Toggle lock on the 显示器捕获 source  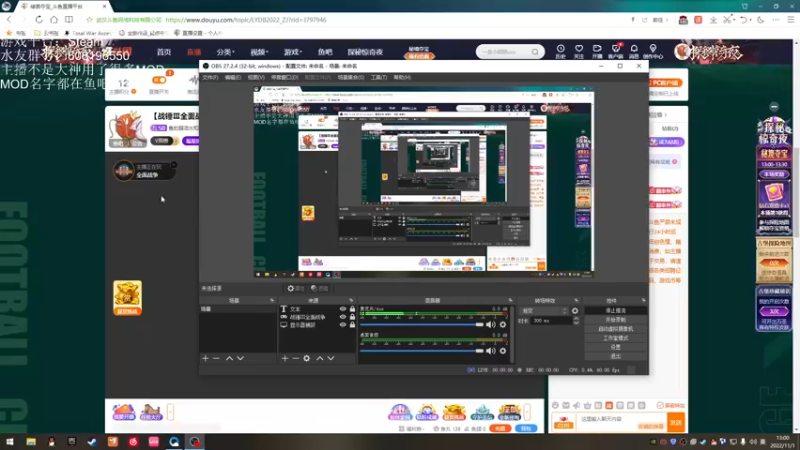coord(352,324)
